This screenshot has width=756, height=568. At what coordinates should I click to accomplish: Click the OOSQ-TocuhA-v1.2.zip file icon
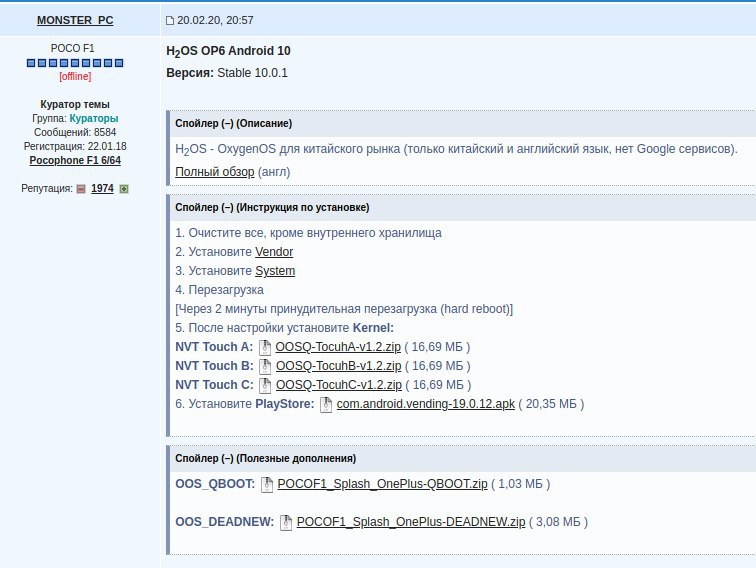click(x=265, y=347)
